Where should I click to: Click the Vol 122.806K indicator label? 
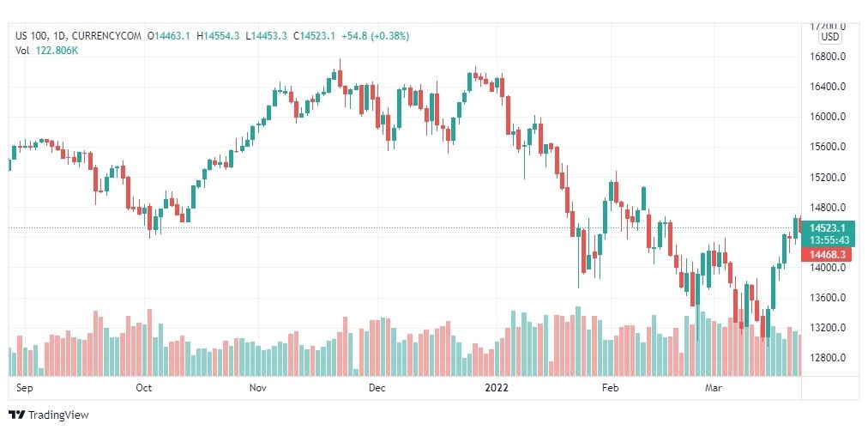point(46,50)
